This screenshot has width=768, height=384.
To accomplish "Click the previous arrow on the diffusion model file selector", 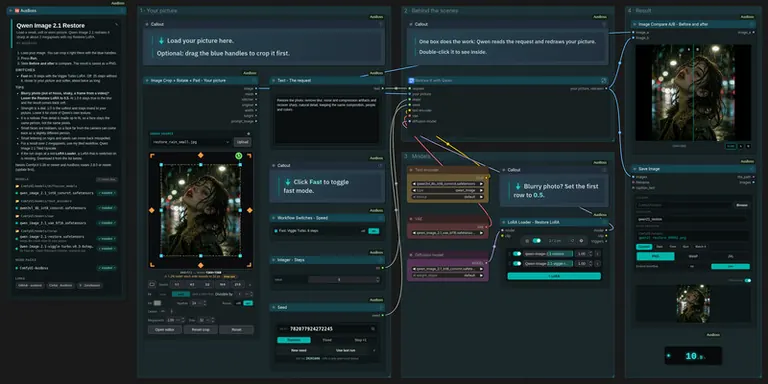I will click(414, 269).
